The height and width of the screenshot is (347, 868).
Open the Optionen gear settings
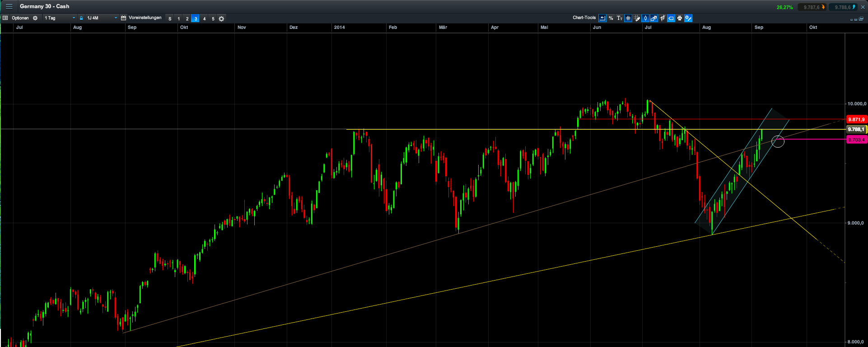[35, 18]
